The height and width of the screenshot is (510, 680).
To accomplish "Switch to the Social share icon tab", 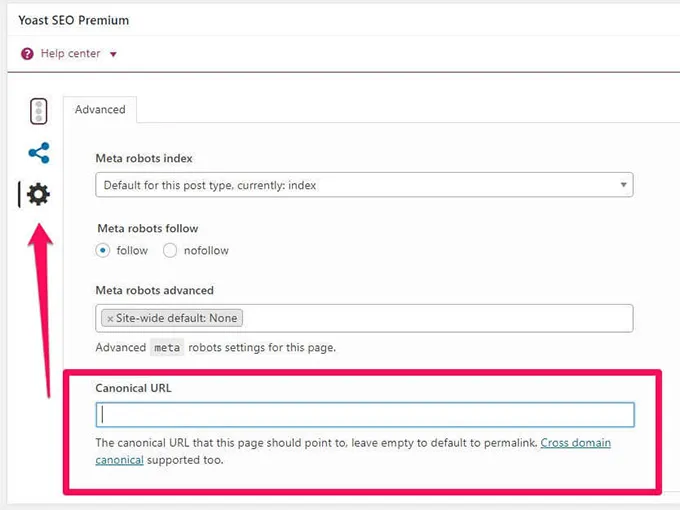I will 38,153.
